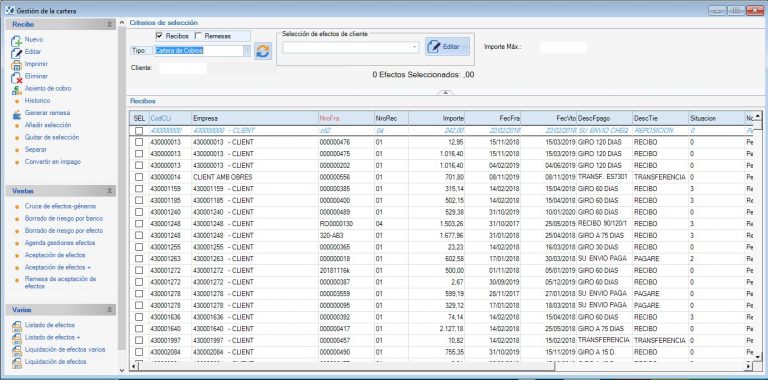Screen dimensions: 768x380
Task: Click the Liquidación de efectos varios icon
Action: point(17,350)
